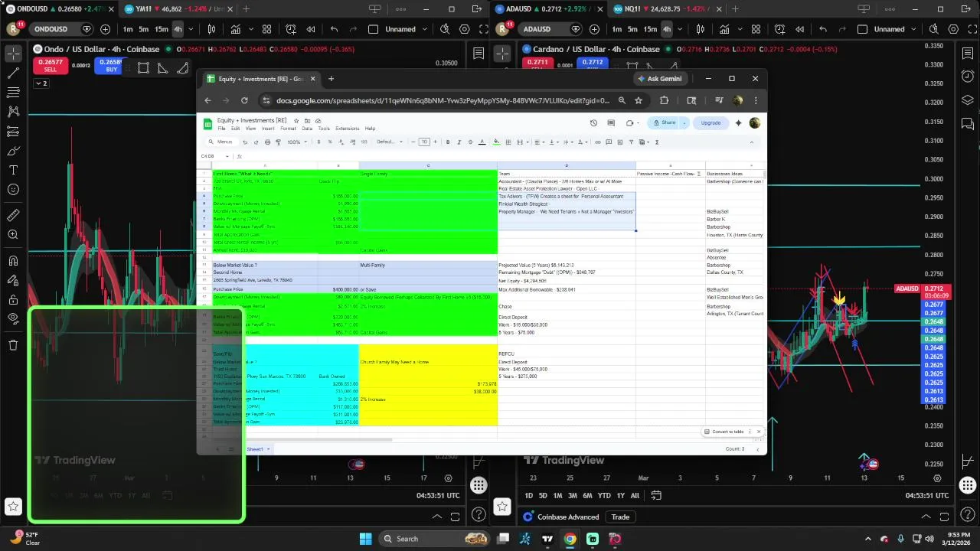Click Ask Gemini button in Chrome title bar
This screenshot has height=551, width=980.
point(659,79)
